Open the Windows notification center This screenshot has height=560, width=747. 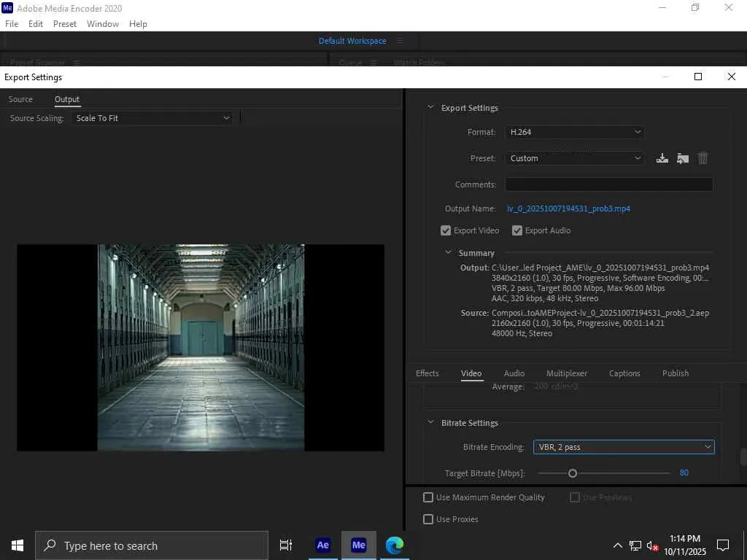pos(723,545)
